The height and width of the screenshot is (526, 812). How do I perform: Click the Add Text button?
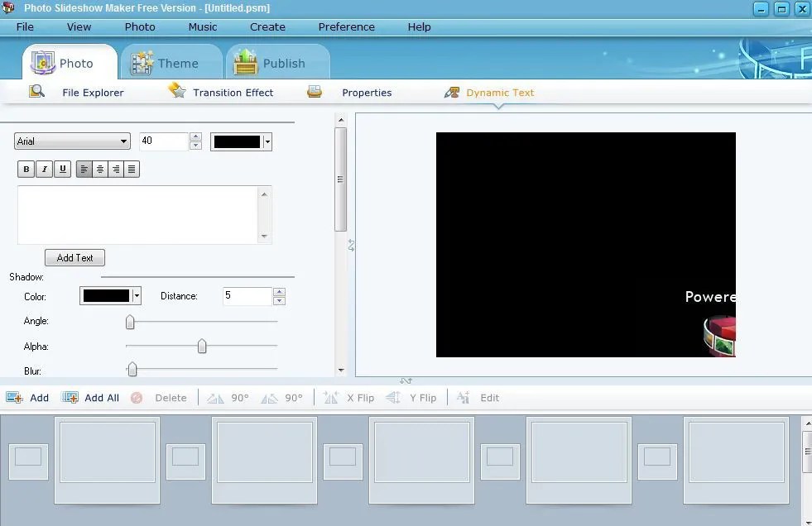point(74,257)
